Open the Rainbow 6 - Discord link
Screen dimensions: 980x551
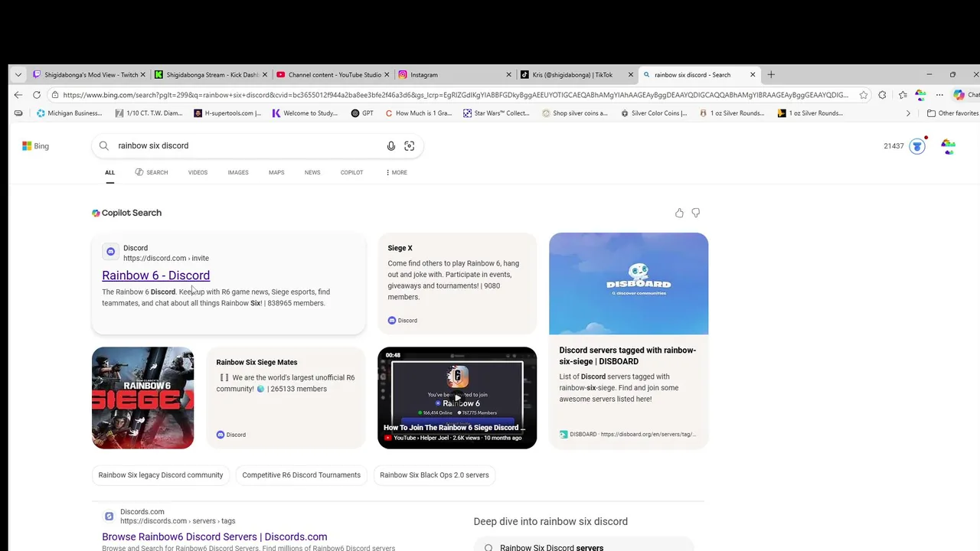(x=155, y=275)
